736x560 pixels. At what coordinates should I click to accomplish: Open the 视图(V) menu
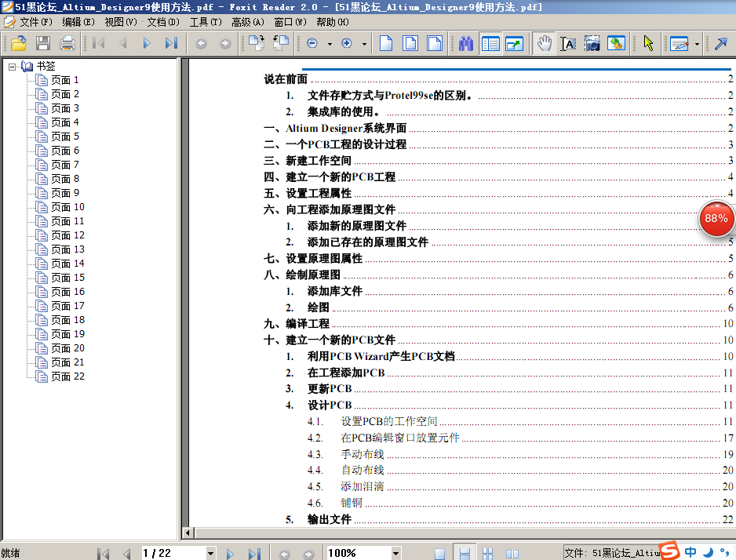[x=121, y=22]
